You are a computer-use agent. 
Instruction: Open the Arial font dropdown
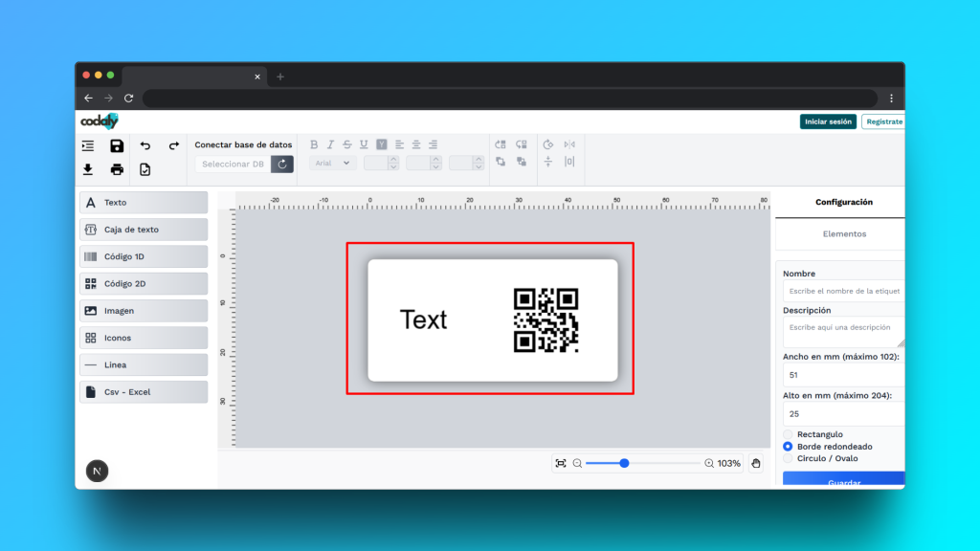tap(332, 163)
